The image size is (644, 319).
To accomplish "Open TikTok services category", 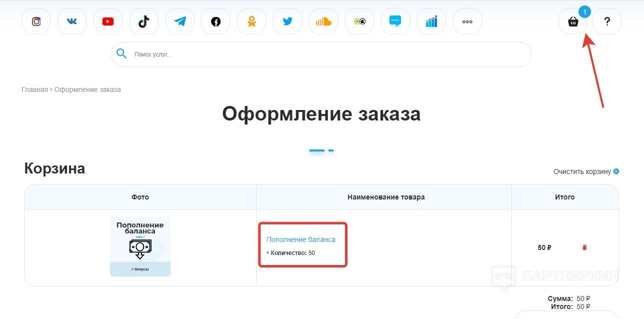I will click(x=144, y=21).
